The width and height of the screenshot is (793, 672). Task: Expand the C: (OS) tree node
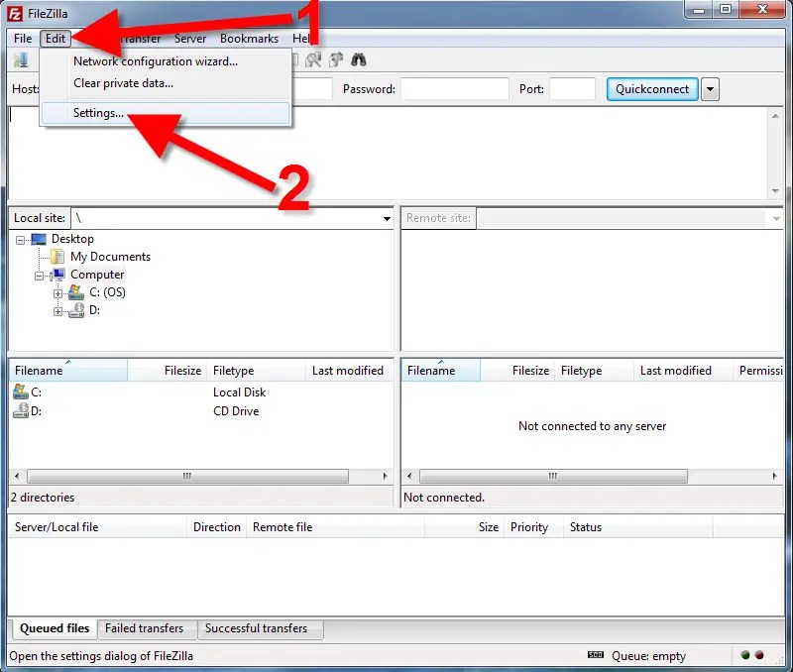[x=59, y=292]
